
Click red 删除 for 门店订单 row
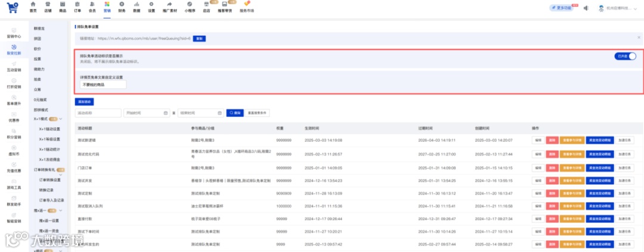[552, 168]
